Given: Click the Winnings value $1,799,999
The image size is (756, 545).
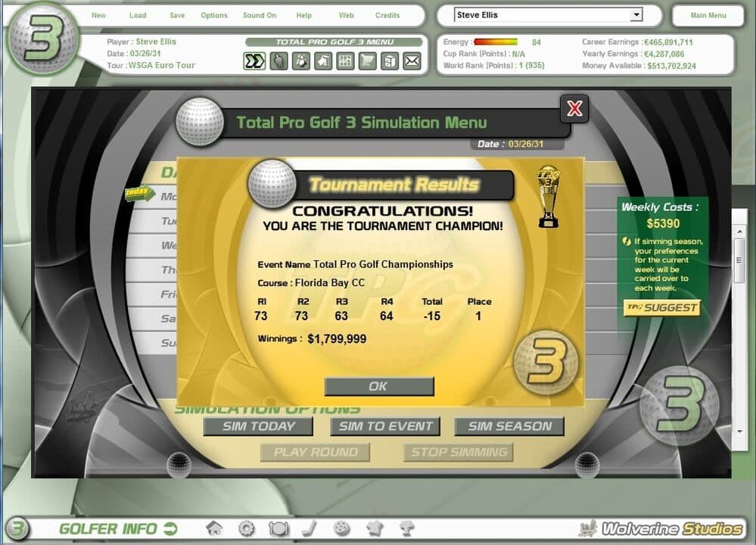Looking at the screenshot, I should point(337,339).
